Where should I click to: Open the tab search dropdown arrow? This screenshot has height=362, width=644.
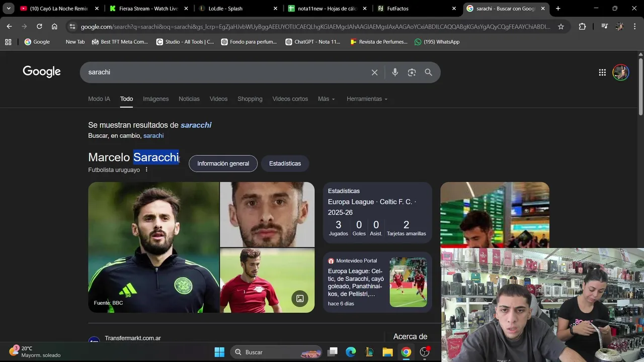coord(9,9)
